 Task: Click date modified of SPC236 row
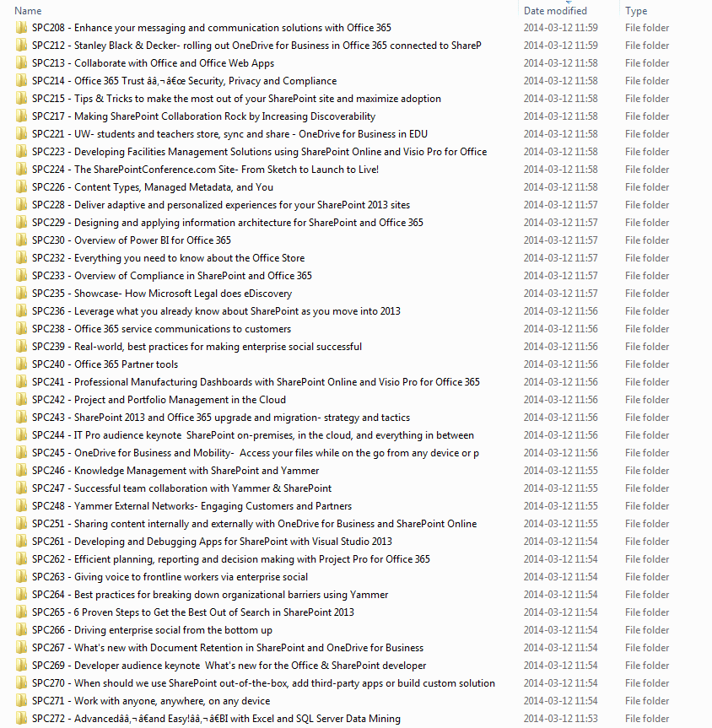pos(561,311)
